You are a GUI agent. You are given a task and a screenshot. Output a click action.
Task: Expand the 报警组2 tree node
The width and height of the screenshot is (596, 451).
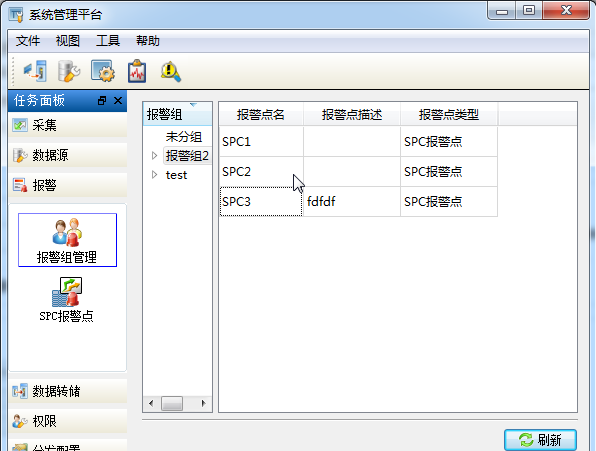click(x=154, y=155)
